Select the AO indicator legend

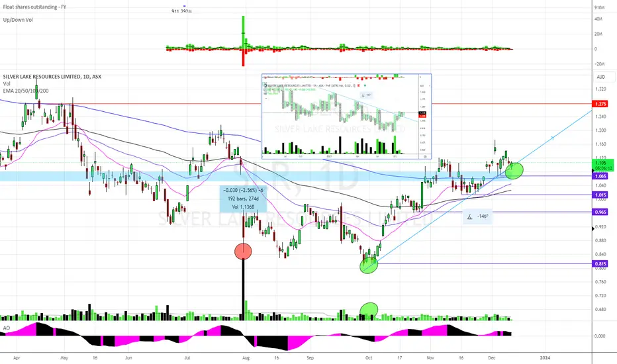pos(7,328)
